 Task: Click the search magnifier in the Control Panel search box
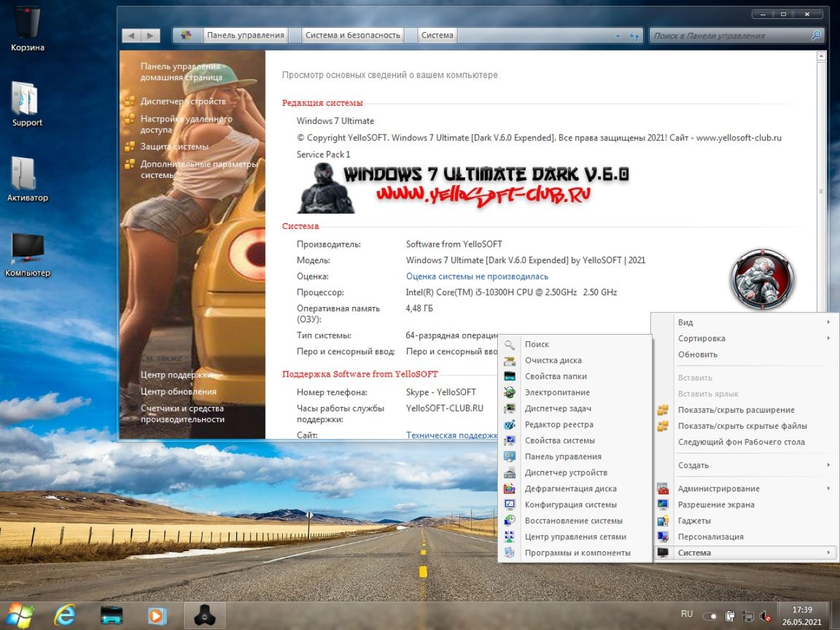[816, 35]
